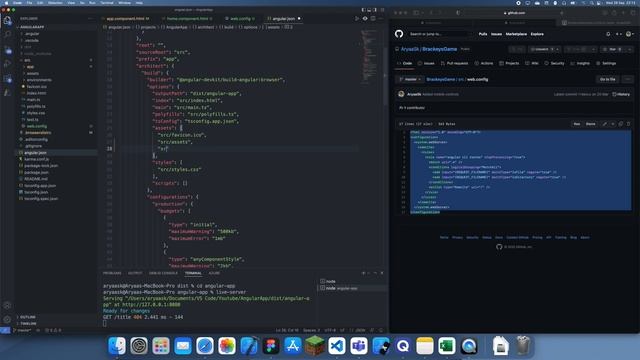
Task: Open Launchpad from the Dock
Action: click(x=161, y=346)
